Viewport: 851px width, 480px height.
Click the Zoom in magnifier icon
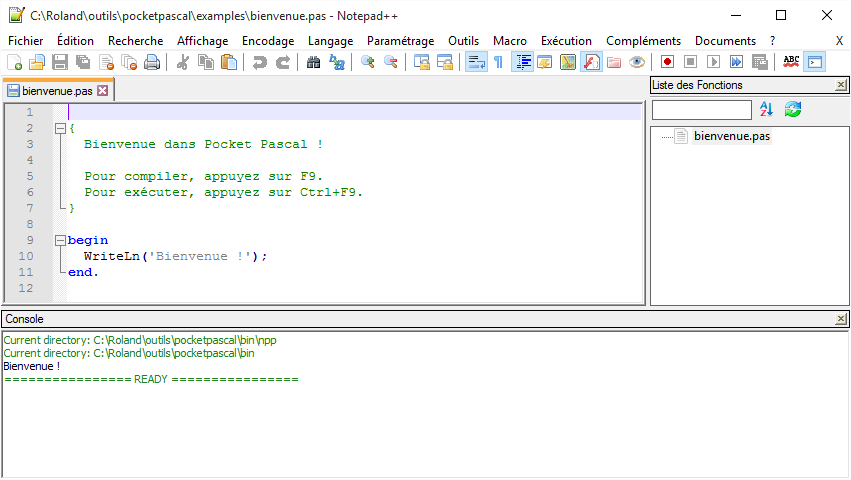368,62
